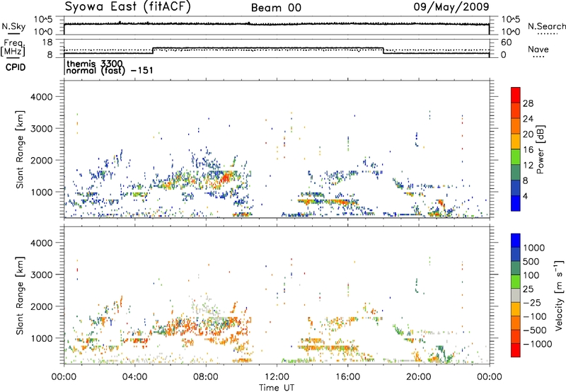566x392 pixels.
Task: Click the '20:00' time tick label
Action: (418, 377)
